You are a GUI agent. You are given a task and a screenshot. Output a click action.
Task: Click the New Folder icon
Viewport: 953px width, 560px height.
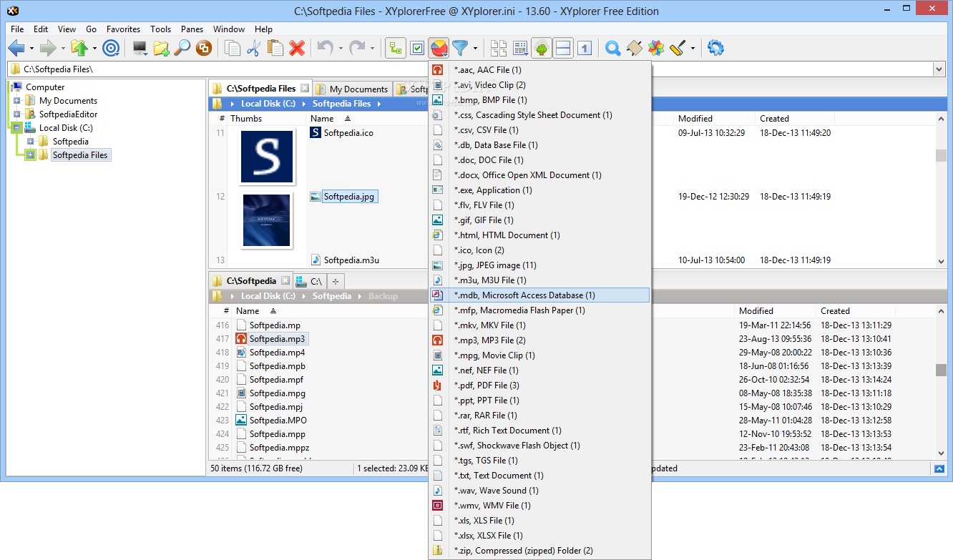point(161,48)
